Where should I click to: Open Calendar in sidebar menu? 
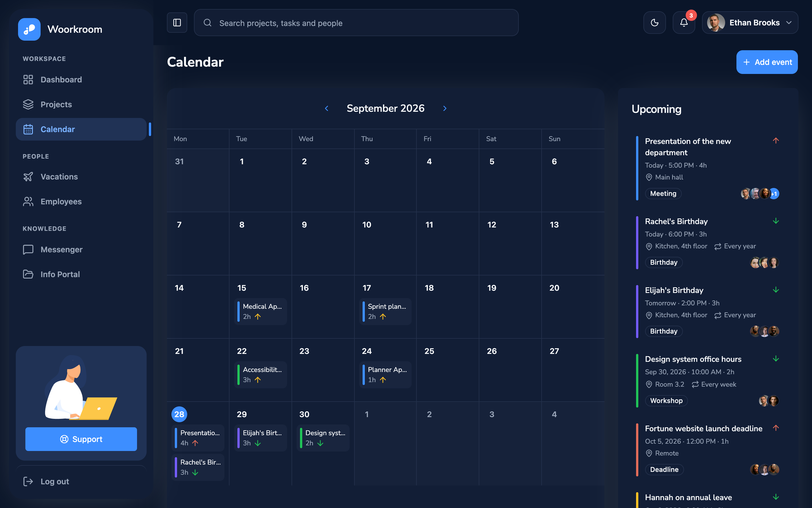(x=81, y=129)
